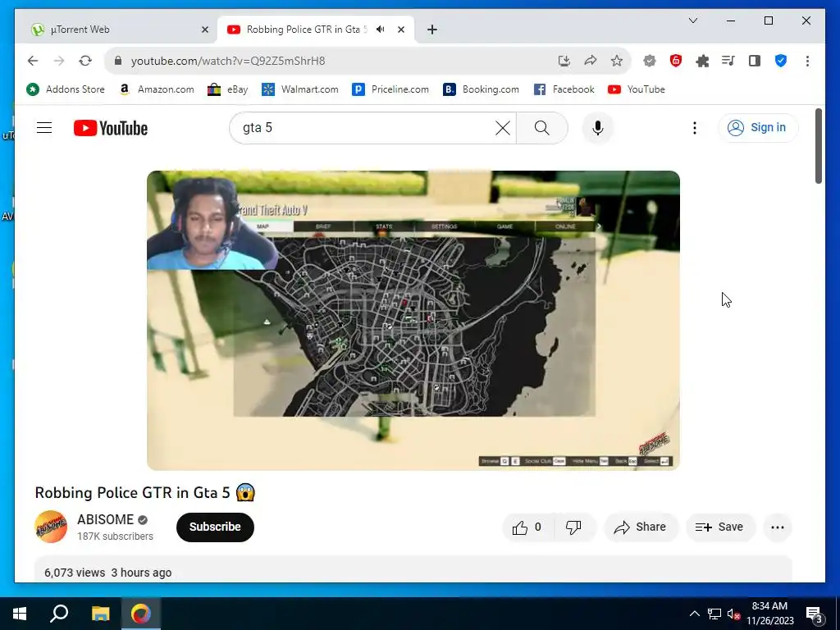Click the blue shield checkmark icon
The width and height of the screenshot is (840, 630).
[x=781, y=61]
